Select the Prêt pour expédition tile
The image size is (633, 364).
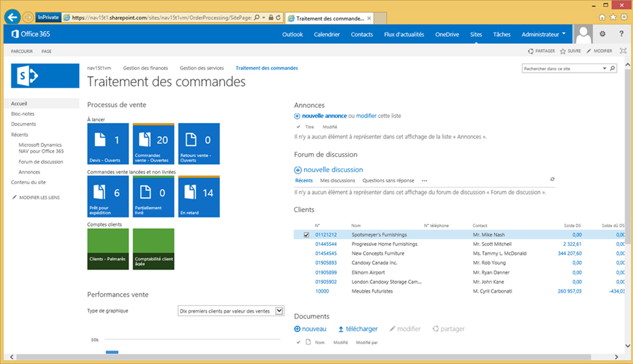point(108,197)
